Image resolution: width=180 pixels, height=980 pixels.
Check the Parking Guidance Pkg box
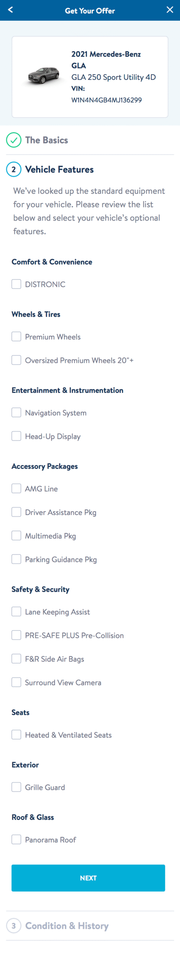tap(16, 559)
